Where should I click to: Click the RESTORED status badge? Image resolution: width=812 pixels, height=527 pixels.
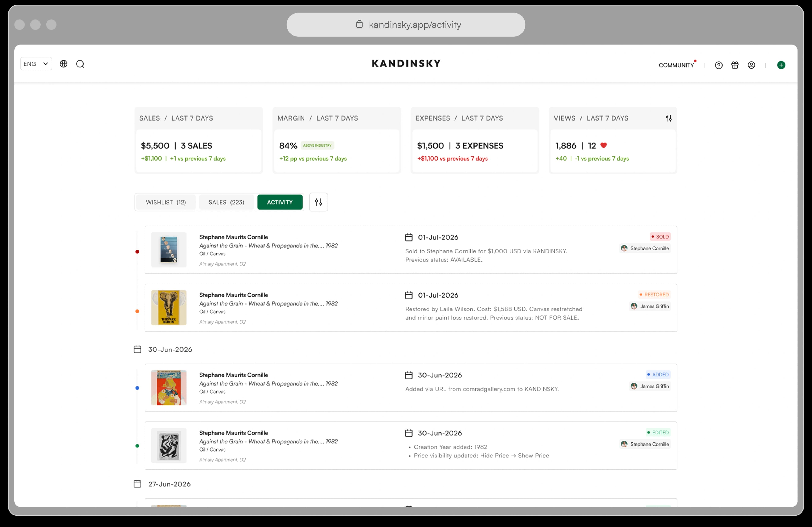[654, 295]
